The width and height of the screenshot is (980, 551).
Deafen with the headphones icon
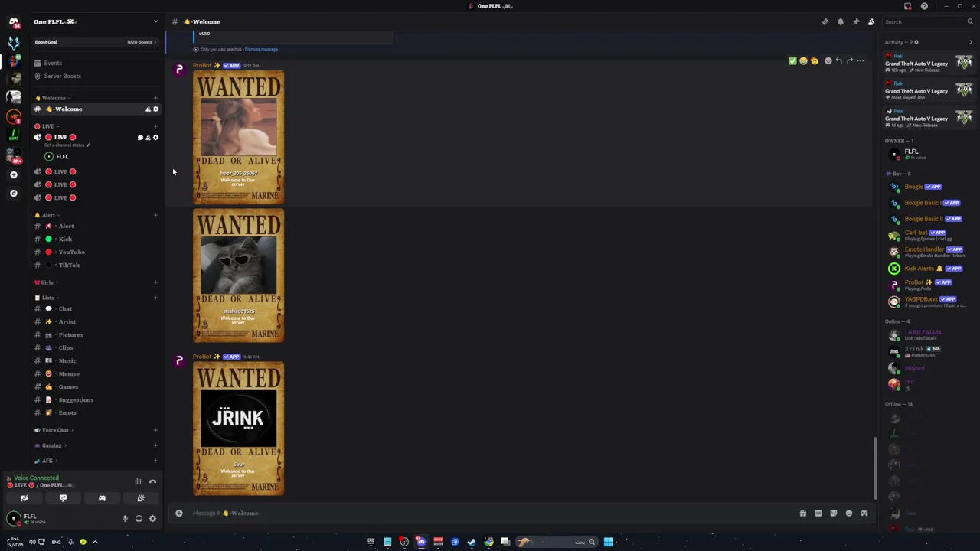(x=139, y=519)
